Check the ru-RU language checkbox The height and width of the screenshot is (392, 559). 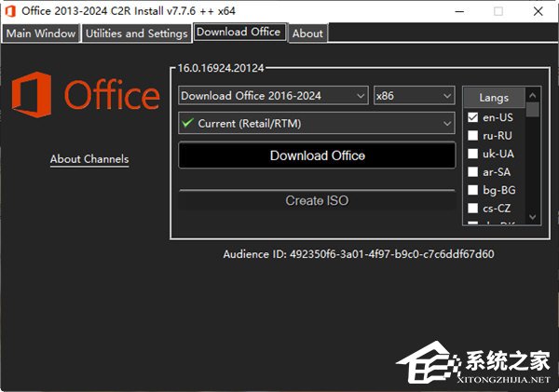tap(472, 135)
